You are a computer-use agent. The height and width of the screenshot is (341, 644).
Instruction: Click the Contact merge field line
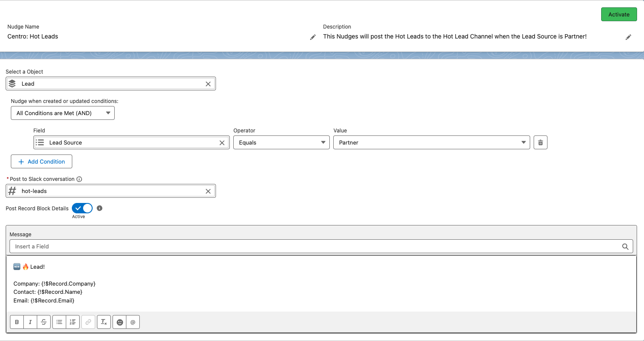click(x=48, y=292)
